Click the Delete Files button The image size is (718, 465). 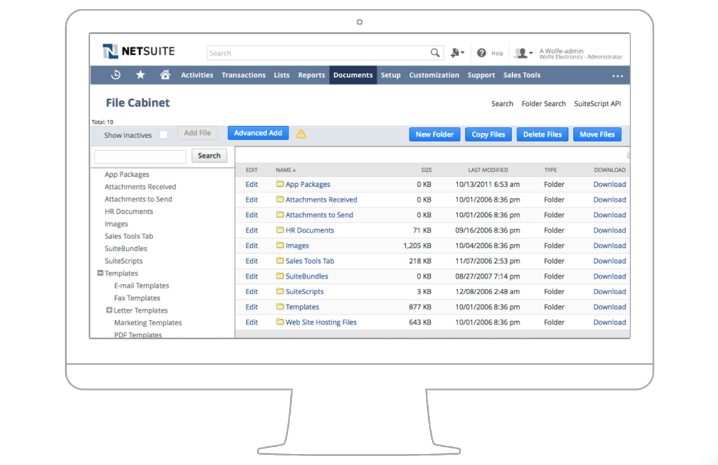(x=543, y=134)
